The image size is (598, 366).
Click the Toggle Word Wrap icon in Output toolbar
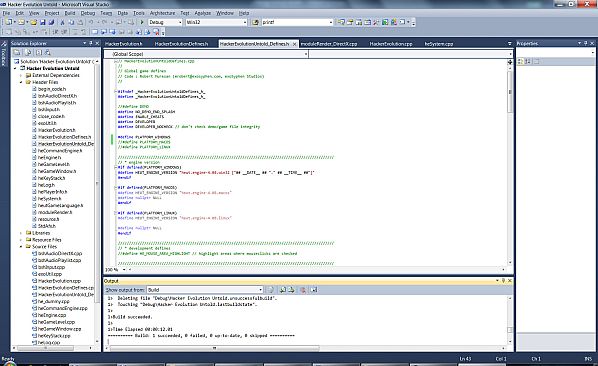click(x=314, y=290)
